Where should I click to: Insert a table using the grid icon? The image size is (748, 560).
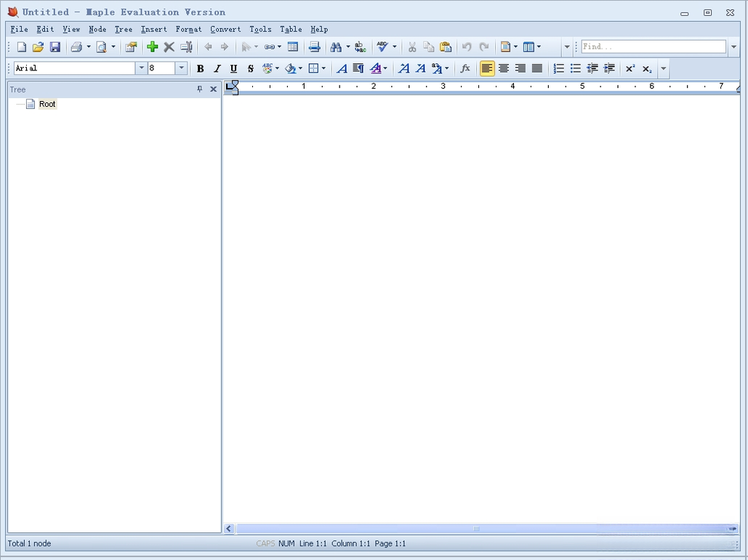pyautogui.click(x=293, y=46)
